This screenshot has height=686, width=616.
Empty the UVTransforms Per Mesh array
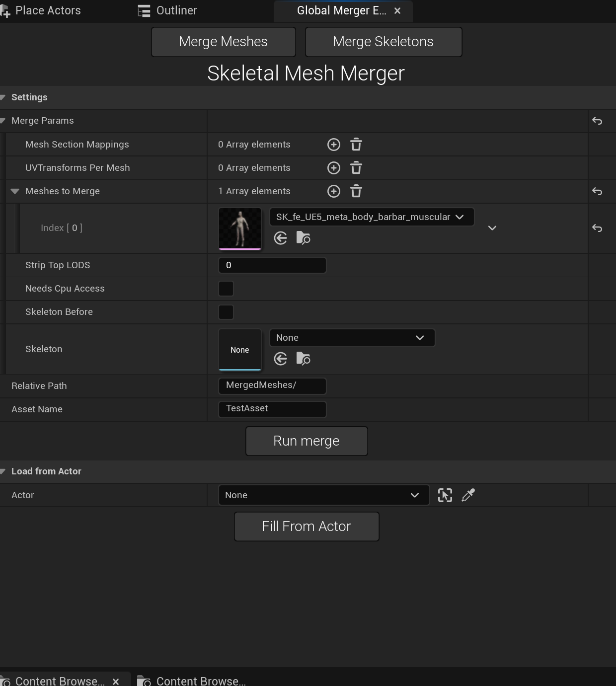click(x=356, y=167)
